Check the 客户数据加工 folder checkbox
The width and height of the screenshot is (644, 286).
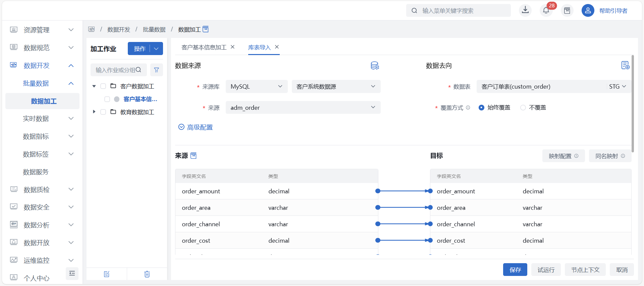pyautogui.click(x=103, y=86)
